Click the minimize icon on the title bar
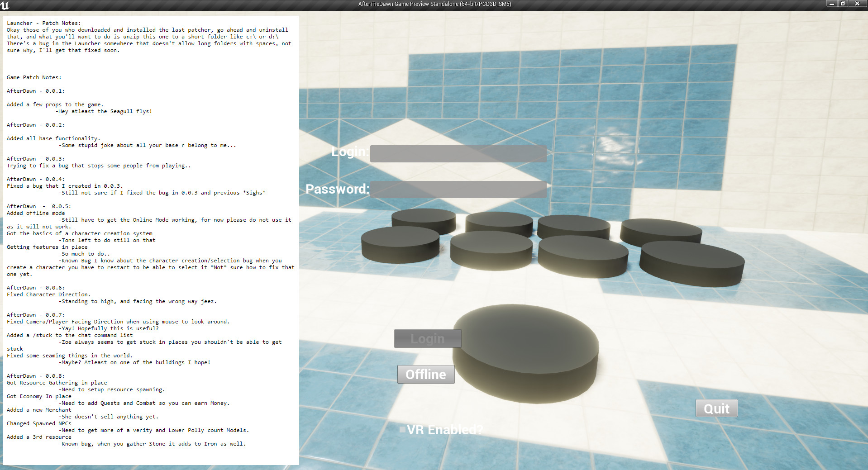The image size is (868, 470). (831, 3)
